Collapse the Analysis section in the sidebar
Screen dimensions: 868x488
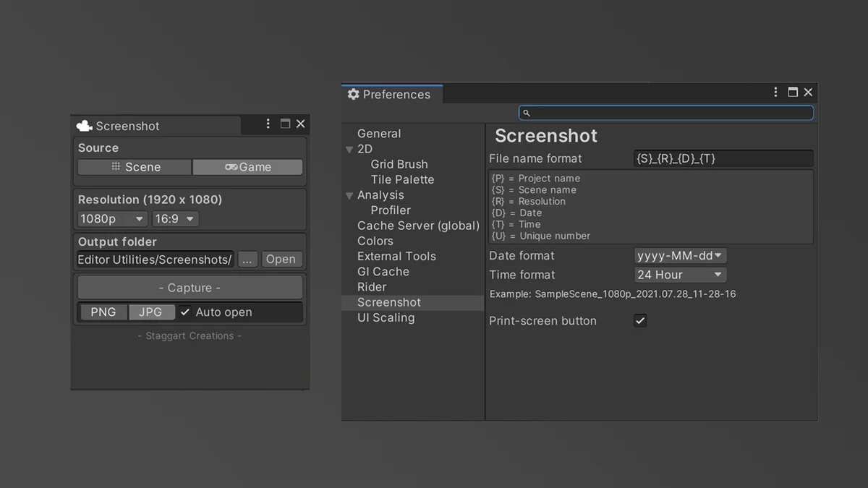(350, 194)
